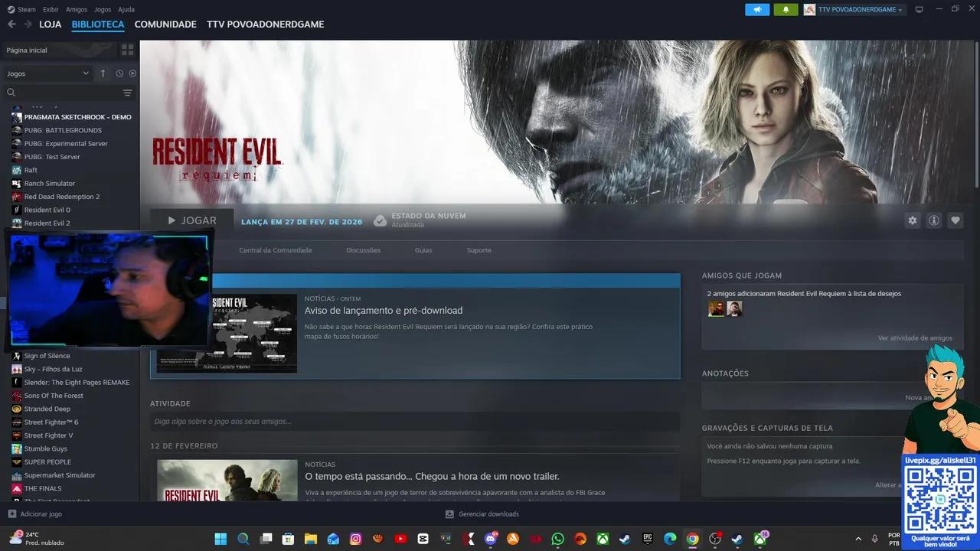Screen dimensions: 980x551
Task: Open the Big Picture mode monitor icon
Action: [x=920, y=9]
